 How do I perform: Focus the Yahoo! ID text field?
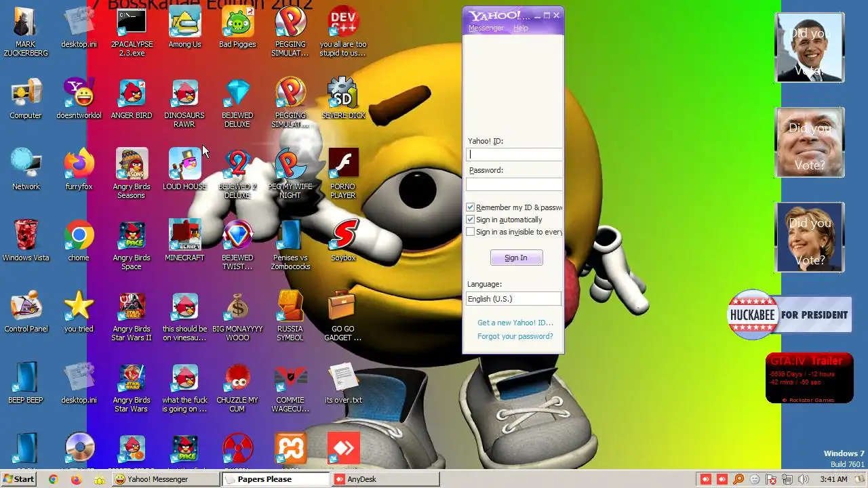[x=514, y=155]
